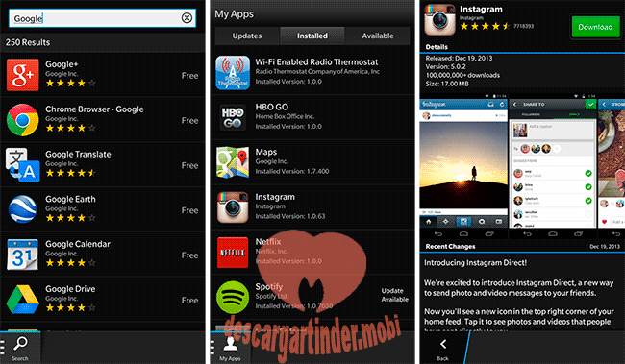Select the Free price for Google+

(x=189, y=76)
